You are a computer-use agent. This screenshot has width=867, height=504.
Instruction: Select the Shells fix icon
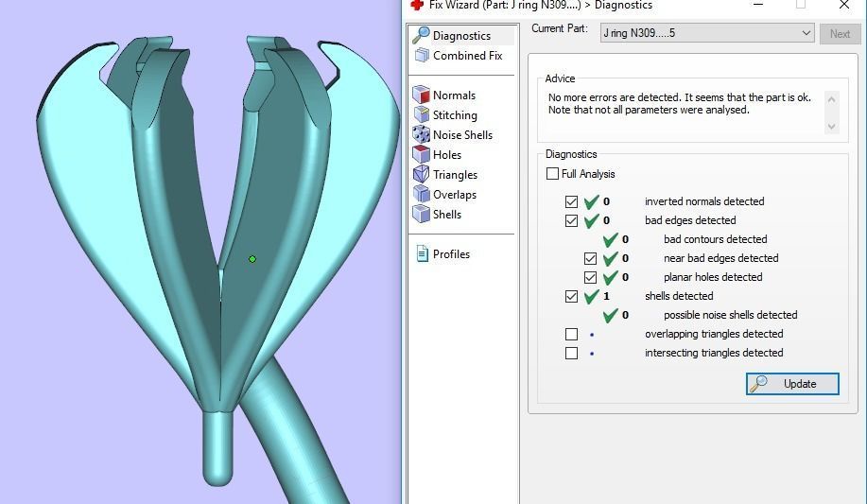click(422, 214)
